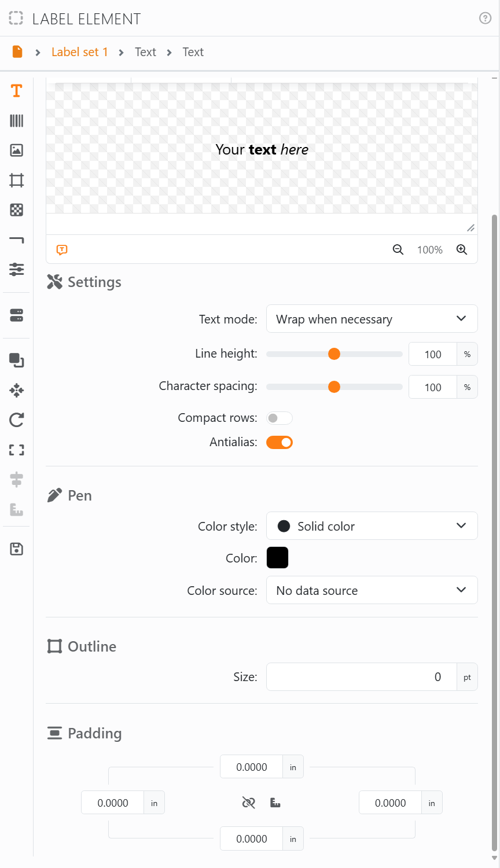Click the orange text comment icon below preview
Viewport: 500px width, 868px height.
click(x=62, y=250)
